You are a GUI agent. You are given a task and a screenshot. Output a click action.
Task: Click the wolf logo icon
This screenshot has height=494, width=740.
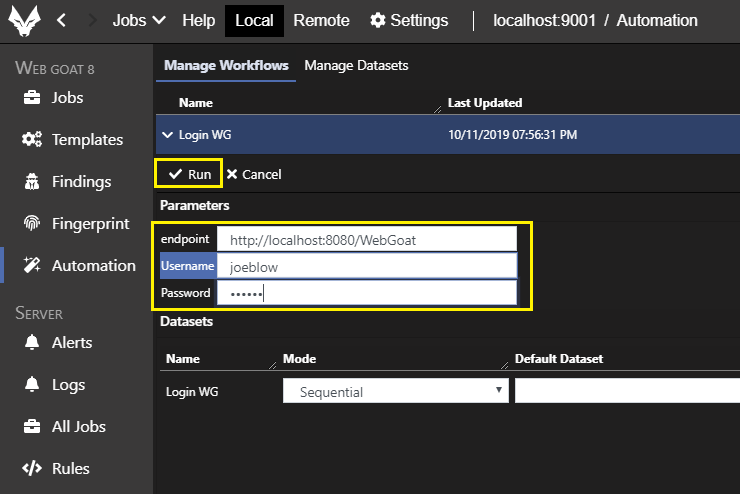(x=25, y=20)
